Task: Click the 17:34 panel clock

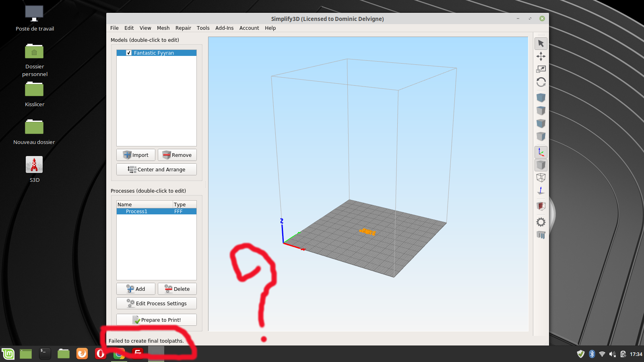Action: 636,354
